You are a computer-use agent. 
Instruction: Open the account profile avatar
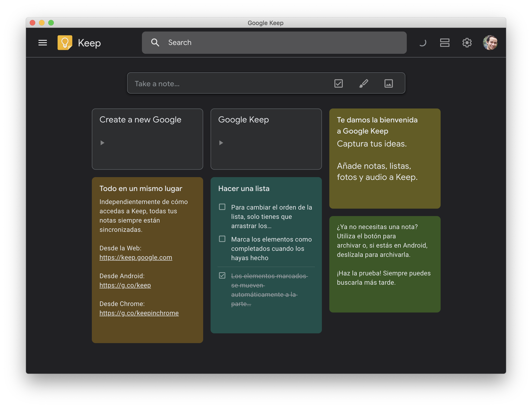pos(490,43)
